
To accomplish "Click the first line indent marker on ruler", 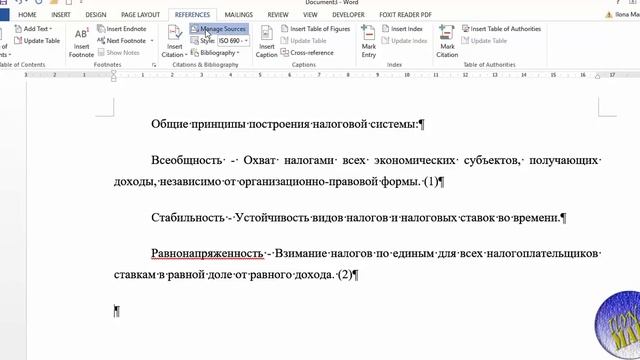I will (113, 73).
